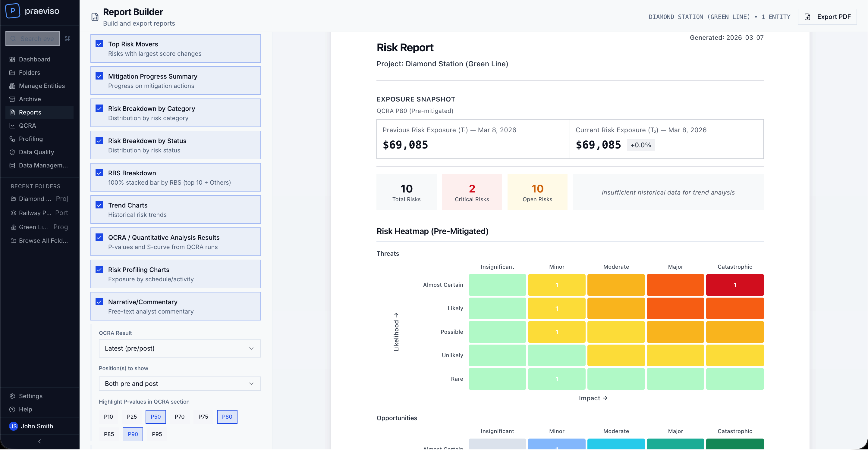Screen dimensions: 868x450
Task: Click the red Almost Certain Catastrophic heatmap cell
Action: pyautogui.click(x=734, y=285)
